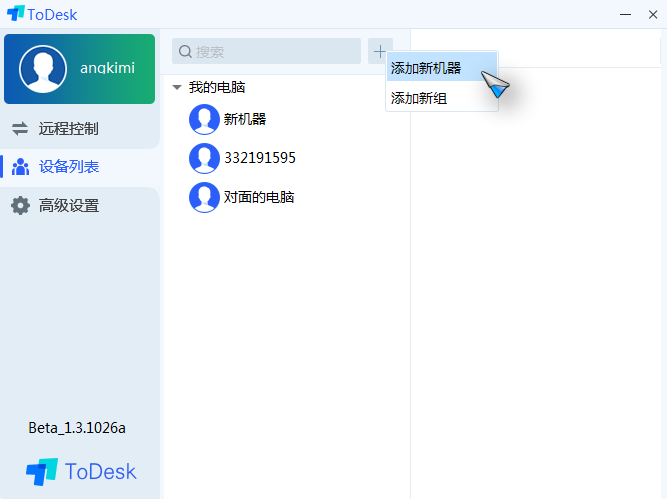This screenshot has height=499, width=667.
Task: Select the device 332191595
Action: click(x=259, y=158)
